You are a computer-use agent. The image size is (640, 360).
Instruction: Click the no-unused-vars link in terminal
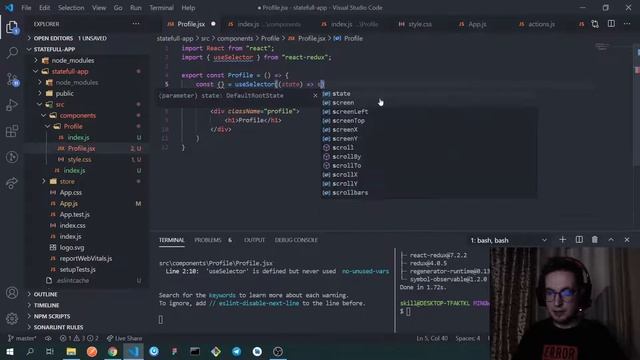tap(365, 271)
